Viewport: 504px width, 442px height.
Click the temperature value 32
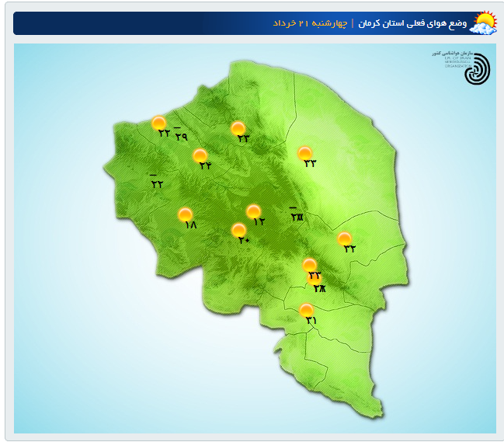tap(349, 249)
